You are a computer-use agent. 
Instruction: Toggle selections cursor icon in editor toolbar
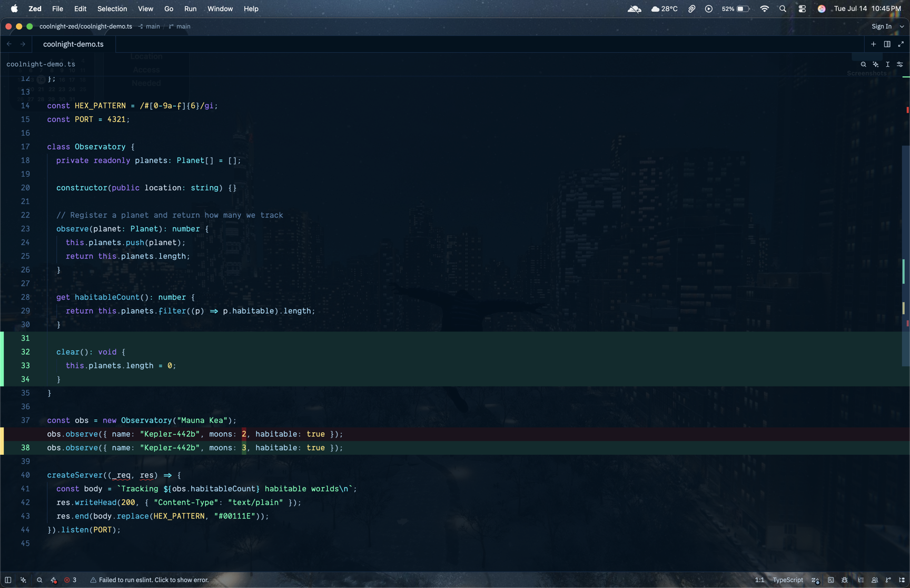click(x=888, y=64)
